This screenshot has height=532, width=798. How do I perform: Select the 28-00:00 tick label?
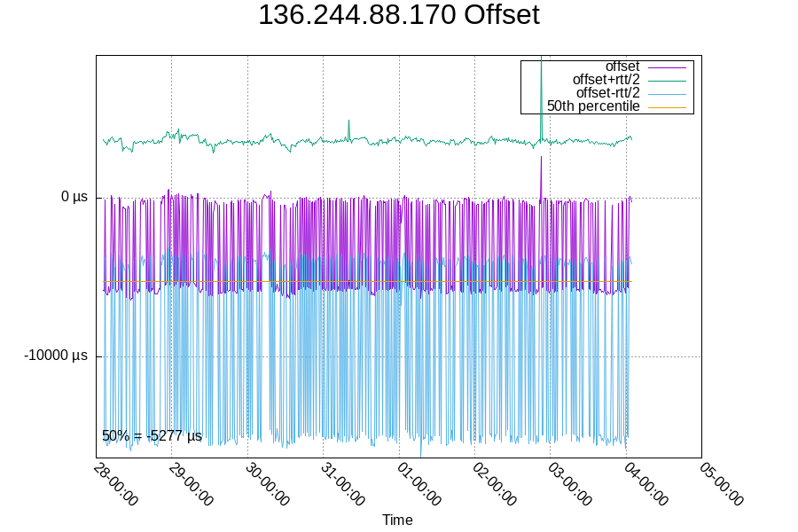(113, 483)
